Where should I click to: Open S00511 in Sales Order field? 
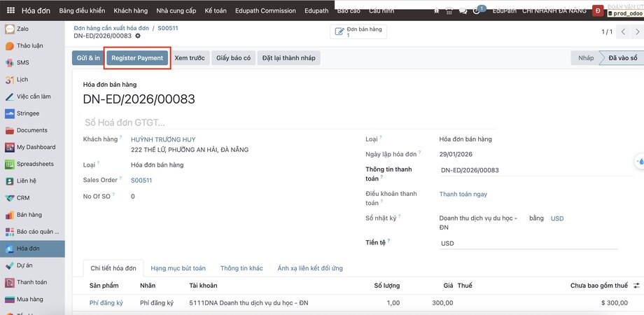tap(141, 181)
